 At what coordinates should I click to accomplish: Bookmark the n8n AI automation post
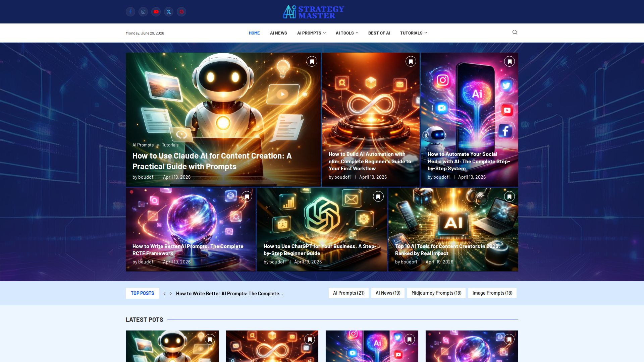pyautogui.click(x=411, y=61)
